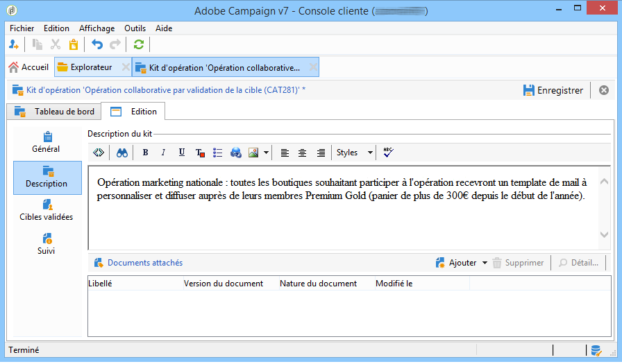Open the Edition menu in menu bar
Screen dimensions: 622x364
(x=56, y=28)
